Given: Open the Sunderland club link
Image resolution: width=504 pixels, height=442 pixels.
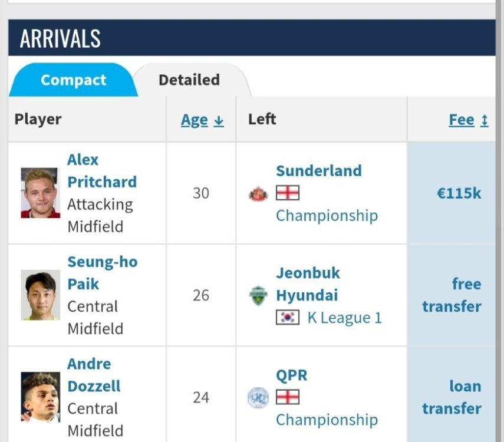Looking at the screenshot, I should pos(318,171).
